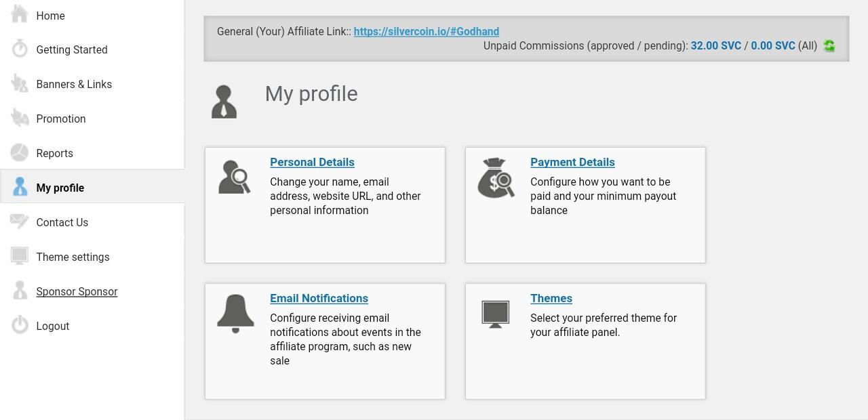
Task: Click the green refresh commissions icon
Action: coord(829,46)
